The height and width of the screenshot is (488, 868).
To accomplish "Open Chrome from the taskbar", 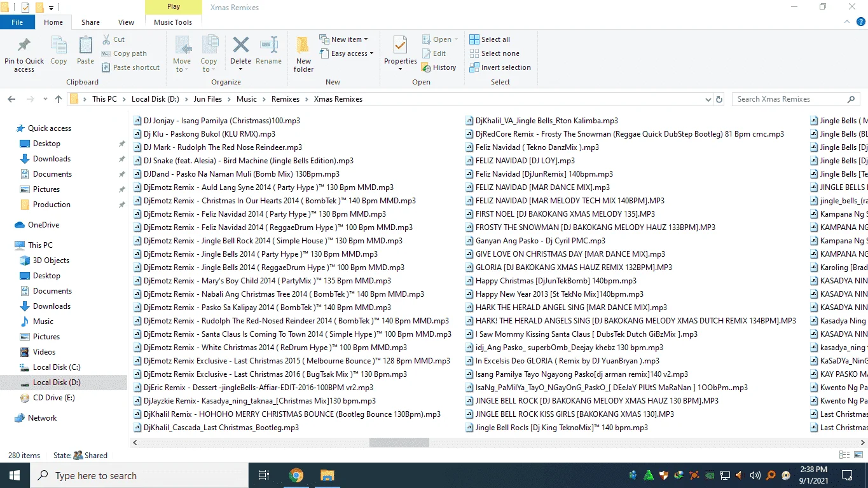I will pyautogui.click(x=296, y=475).
